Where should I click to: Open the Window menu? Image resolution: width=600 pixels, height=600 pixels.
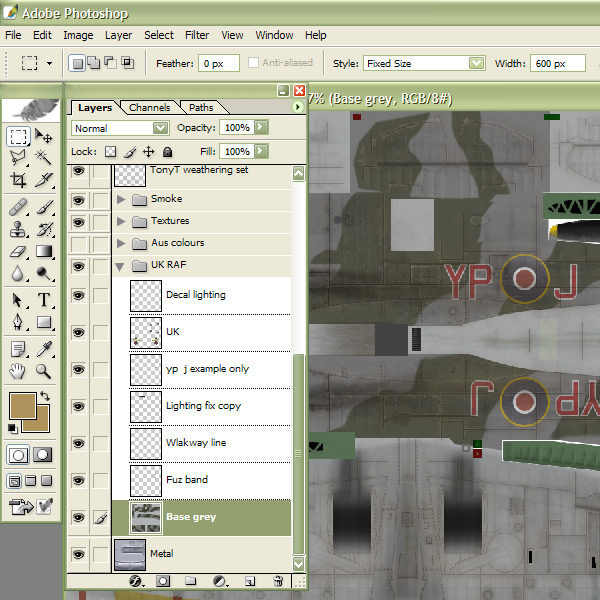click(274, 35)
